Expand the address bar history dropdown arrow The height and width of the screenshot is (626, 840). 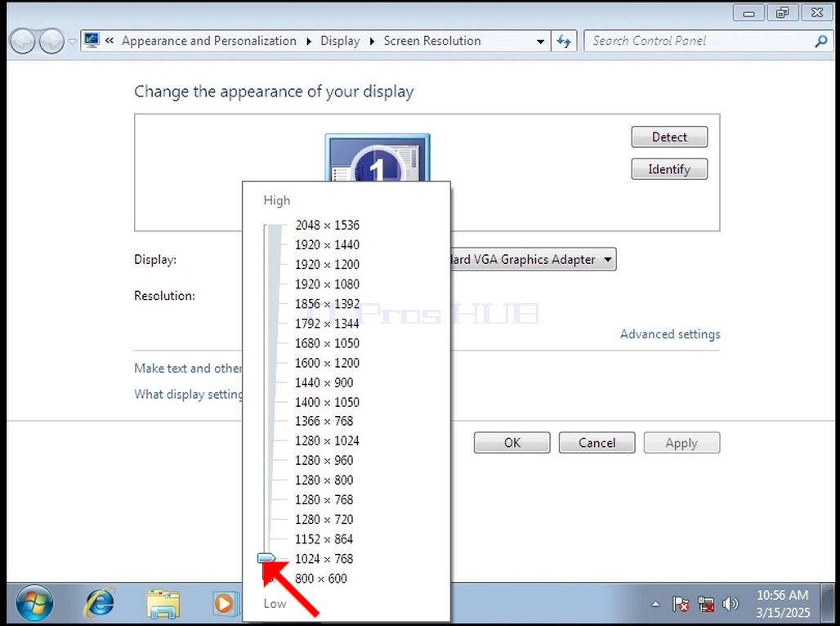click(541, 41)
